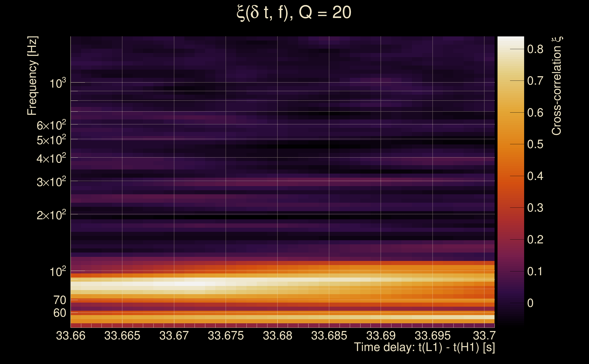The height and width of the screenshot is (364, 589).
Task: Click the 33.675 tick label on the time axis
Action: (x=226, y=336)
